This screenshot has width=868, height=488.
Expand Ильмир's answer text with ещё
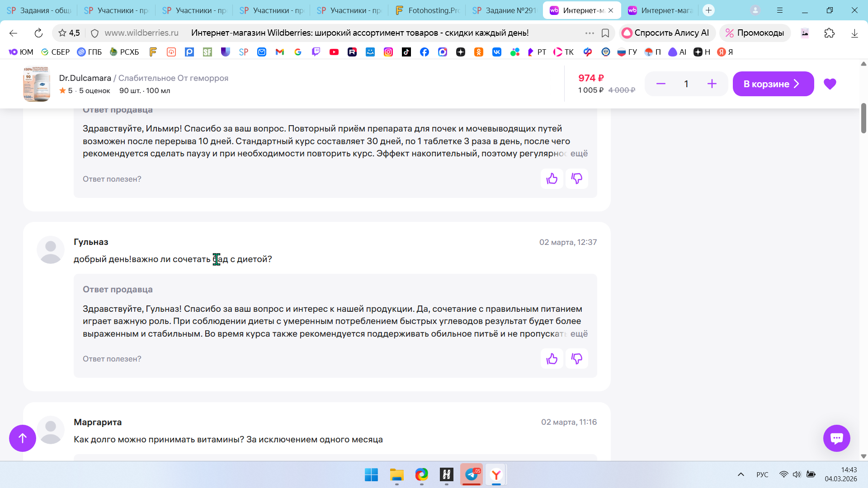(579, 154)
